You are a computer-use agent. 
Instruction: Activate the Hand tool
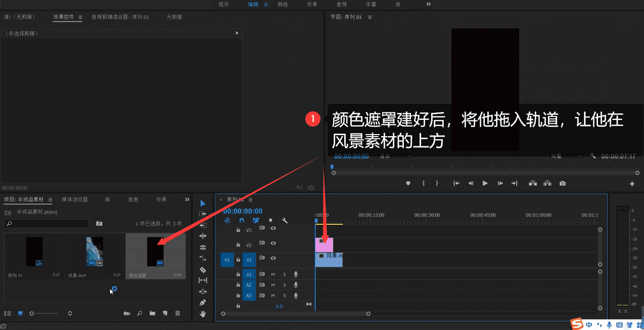coord(203,314)
